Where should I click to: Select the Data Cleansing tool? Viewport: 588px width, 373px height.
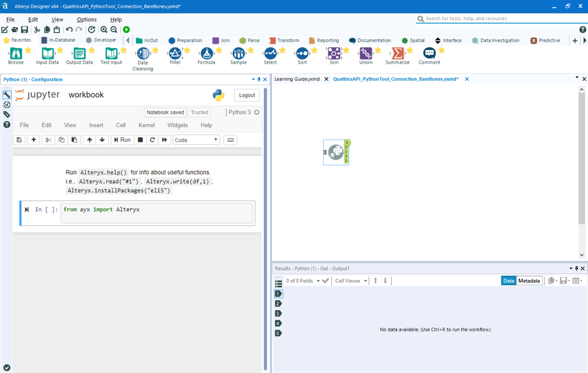(x=142, y=59)
